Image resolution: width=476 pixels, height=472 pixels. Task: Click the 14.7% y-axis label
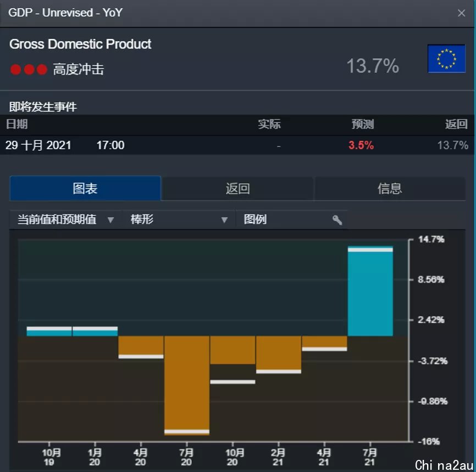pos(431,239)
